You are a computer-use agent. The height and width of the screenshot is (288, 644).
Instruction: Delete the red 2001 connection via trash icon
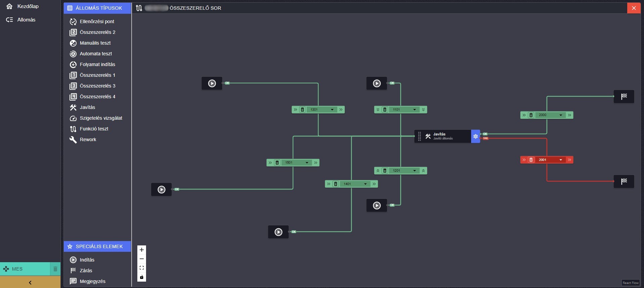531,160
